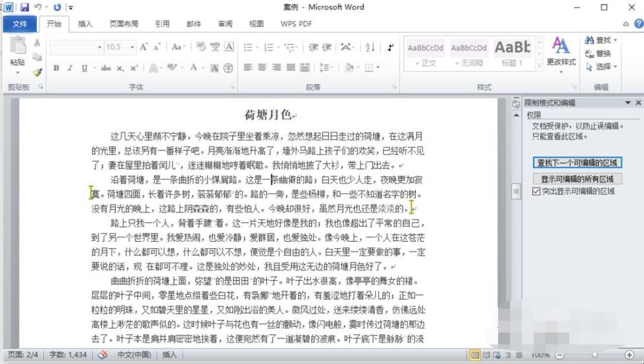Screen dimensions: 644x364
Task: Toggle Character Shading button
Action: (x=215, y=68)
